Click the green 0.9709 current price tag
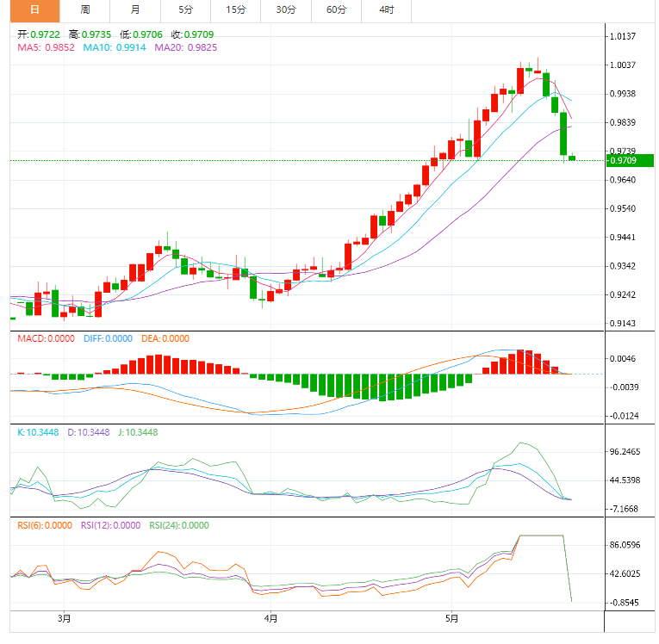The height and width of the screenshot is (644, 659). [630, 160]
